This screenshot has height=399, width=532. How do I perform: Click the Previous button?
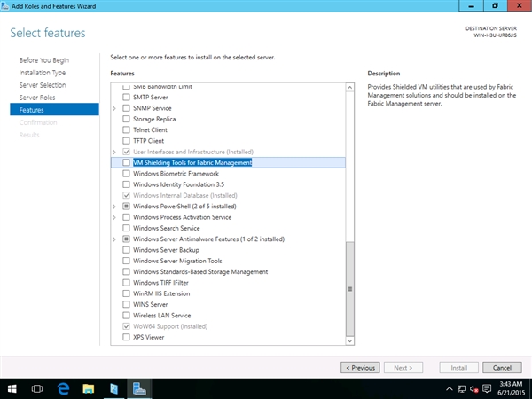click(x=360, y=368)
